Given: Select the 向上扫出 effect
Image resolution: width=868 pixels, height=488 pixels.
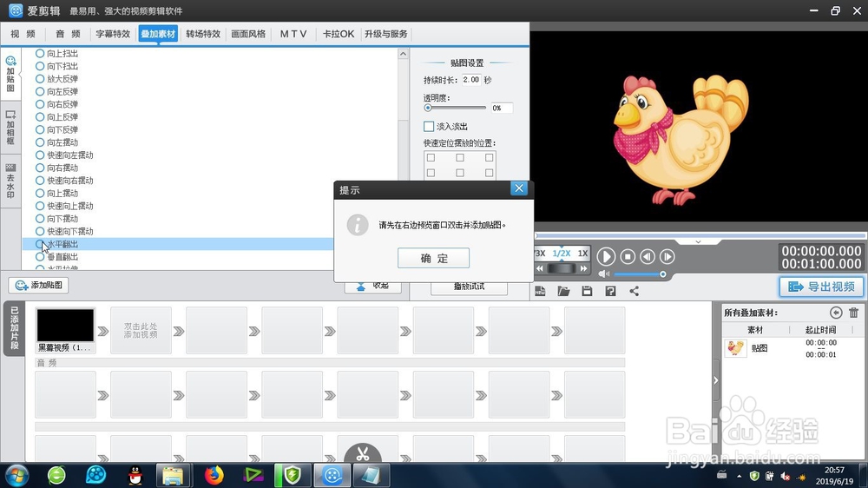Looking at the screenshot, I should (56, 53).
